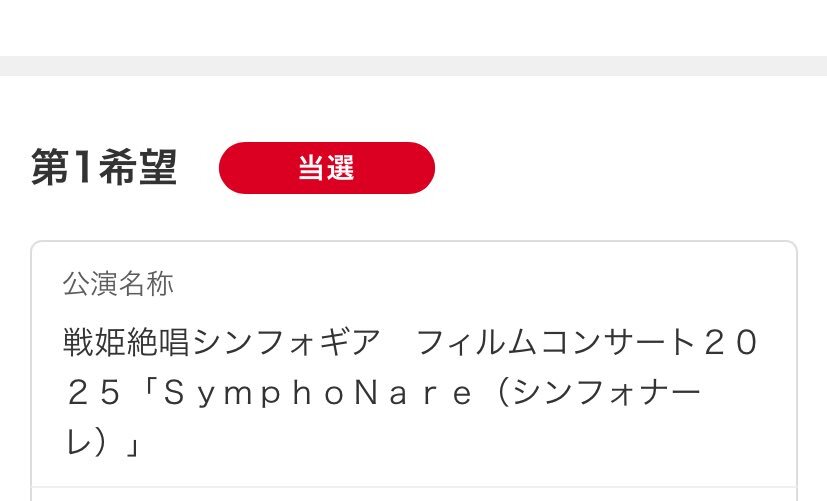
Task: Tap the red 当選 result badge
Action: coord(326,168)
